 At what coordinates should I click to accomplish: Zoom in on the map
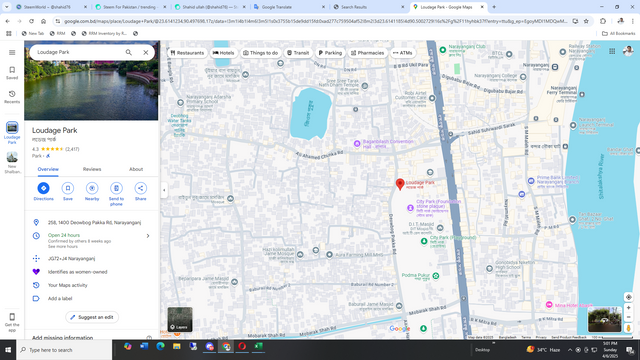point(628,308)
